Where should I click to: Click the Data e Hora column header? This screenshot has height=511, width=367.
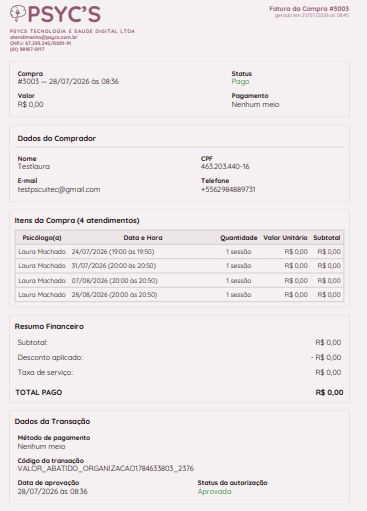click(x=143, y=238)
